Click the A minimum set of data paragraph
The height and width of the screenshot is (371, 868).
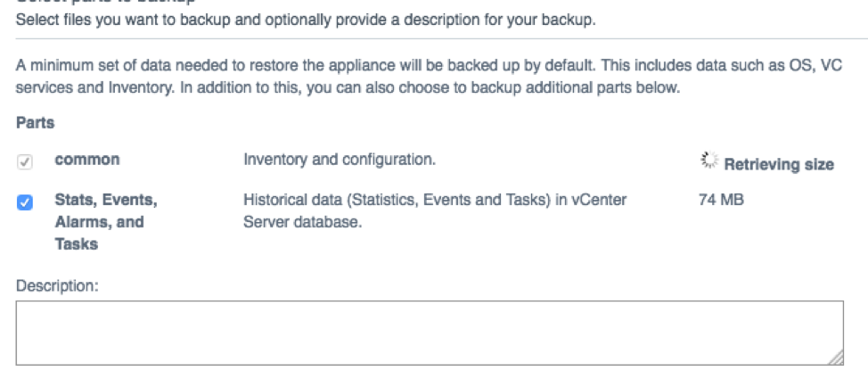429,77
